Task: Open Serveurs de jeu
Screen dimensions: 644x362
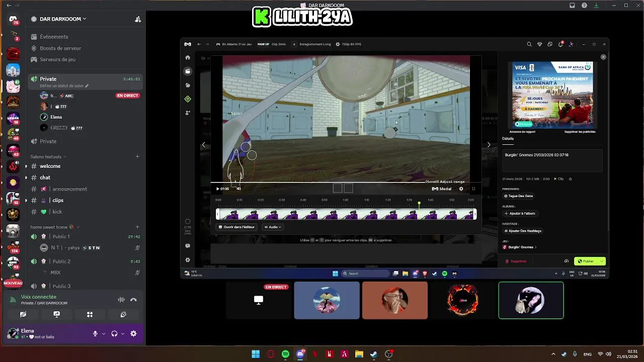Action: 57,59
